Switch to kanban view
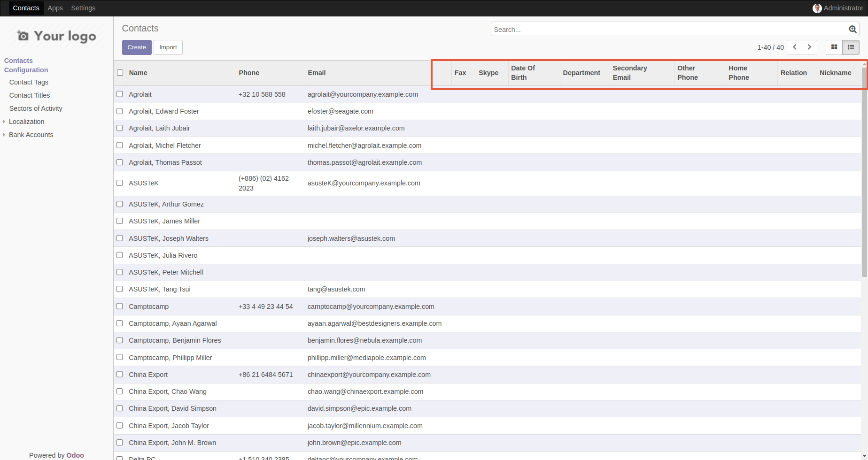The image size is (868, 460). [x=834, y=47]
